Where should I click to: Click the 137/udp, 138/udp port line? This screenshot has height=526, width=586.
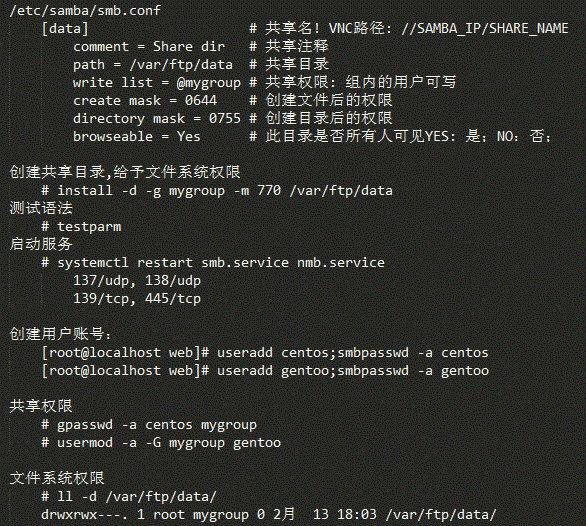coord(137,280)
